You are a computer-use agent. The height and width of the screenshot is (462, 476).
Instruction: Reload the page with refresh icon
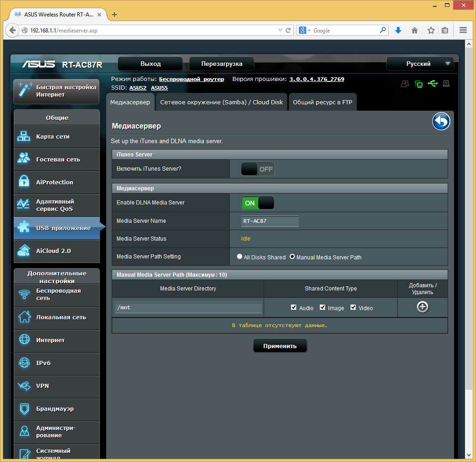click(x=288, y=30)
